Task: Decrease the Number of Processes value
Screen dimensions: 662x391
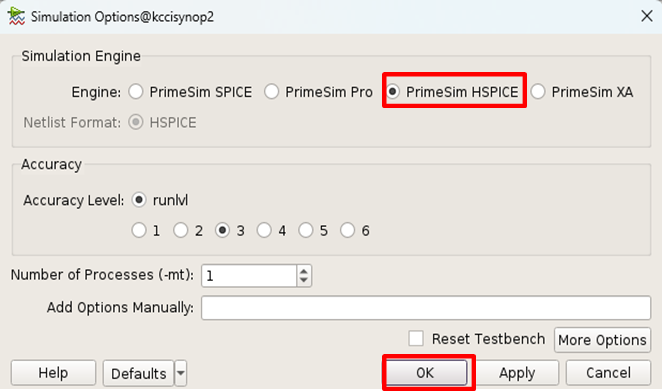Action: click(x=304, y=281)
